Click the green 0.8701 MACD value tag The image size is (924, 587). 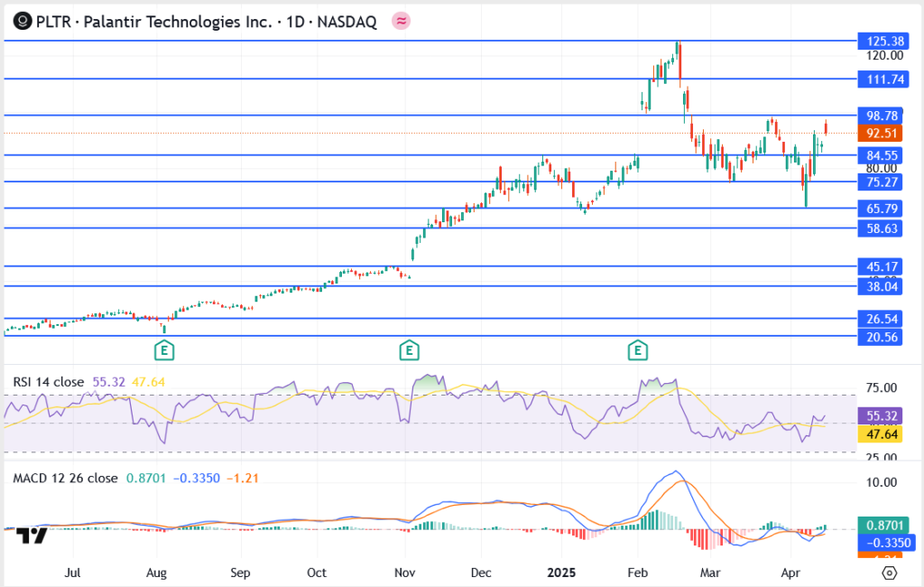[881, 525]
